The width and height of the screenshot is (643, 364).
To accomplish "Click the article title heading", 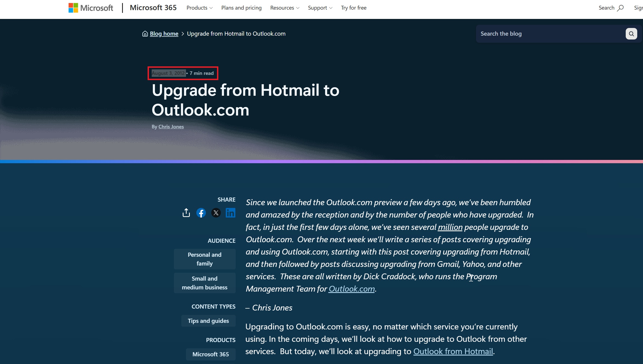I will [246, 100].
